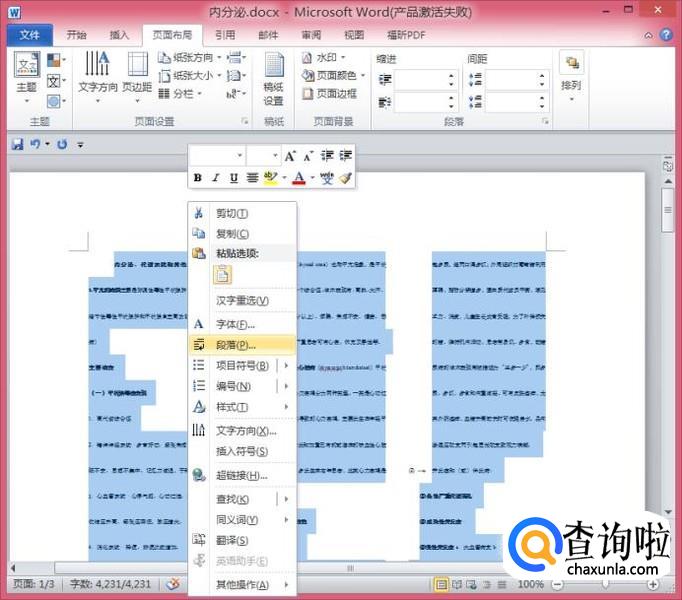Select 段落(P)... in the context menu
This screenshot has height=600, width=682.
click(236, 344)
